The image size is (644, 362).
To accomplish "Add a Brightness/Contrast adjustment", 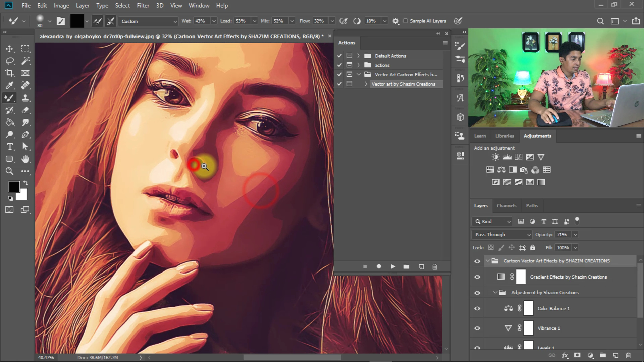I will pos(495,157).
